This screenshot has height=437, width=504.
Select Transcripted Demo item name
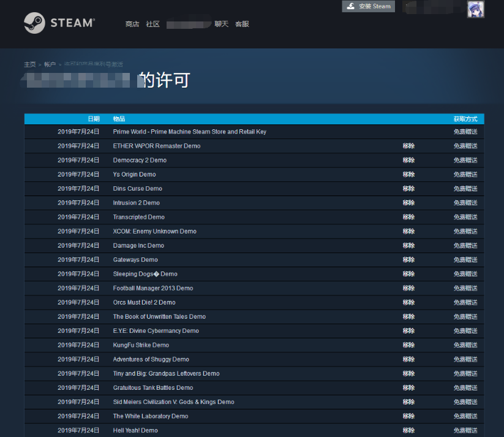(x=139, y=217)
